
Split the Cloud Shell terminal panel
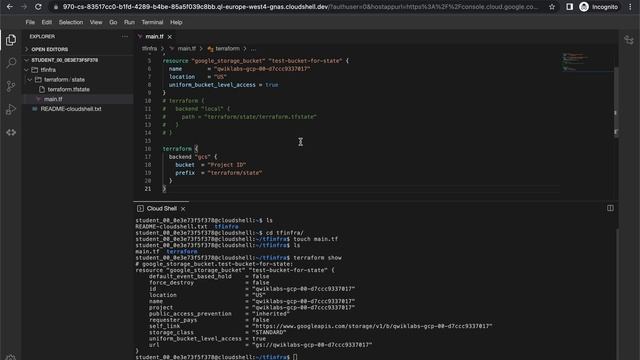610,208
